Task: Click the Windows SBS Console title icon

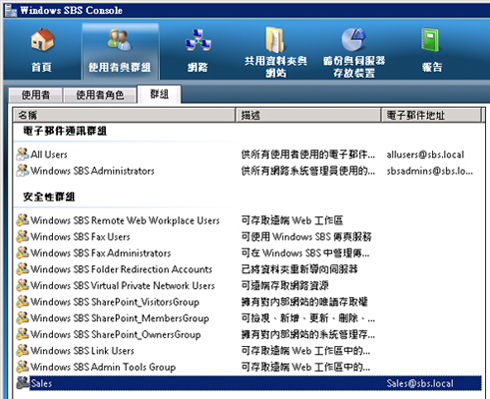Action: click(11, 10)
